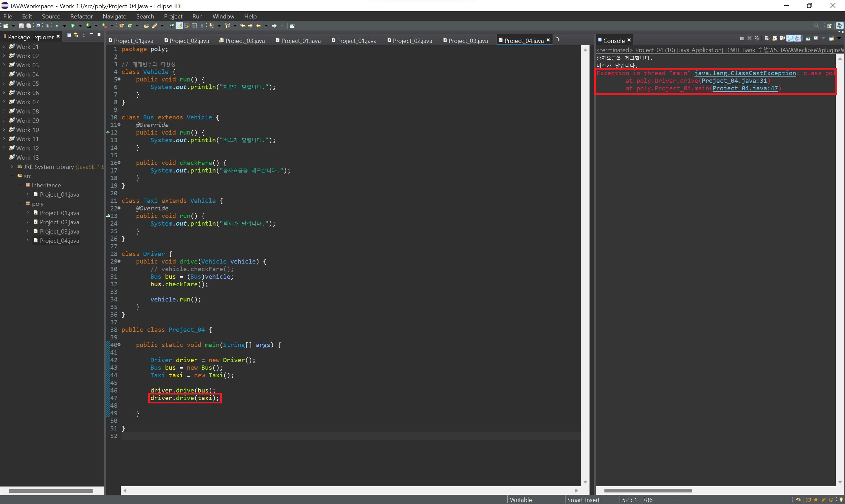Click the editor's horizontal scrollbar track

pyautogui.click(x=350, y=490)
